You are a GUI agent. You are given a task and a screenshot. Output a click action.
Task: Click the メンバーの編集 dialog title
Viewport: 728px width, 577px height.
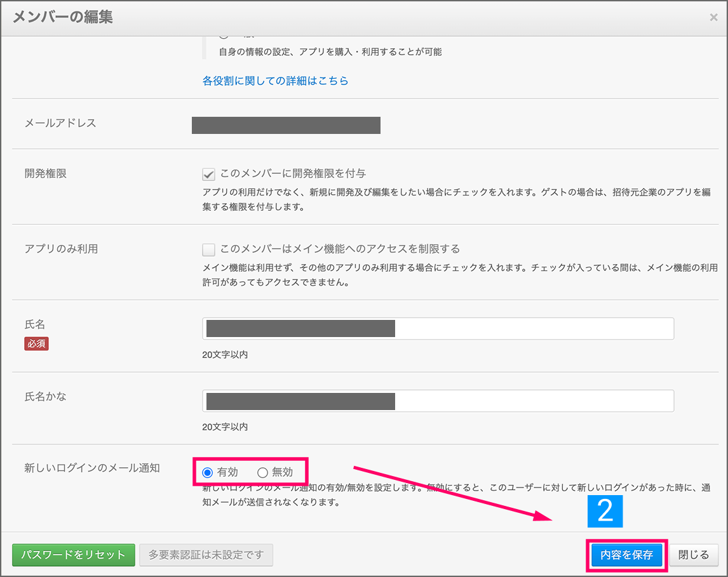pyautogui.click(x=63, y=17)
